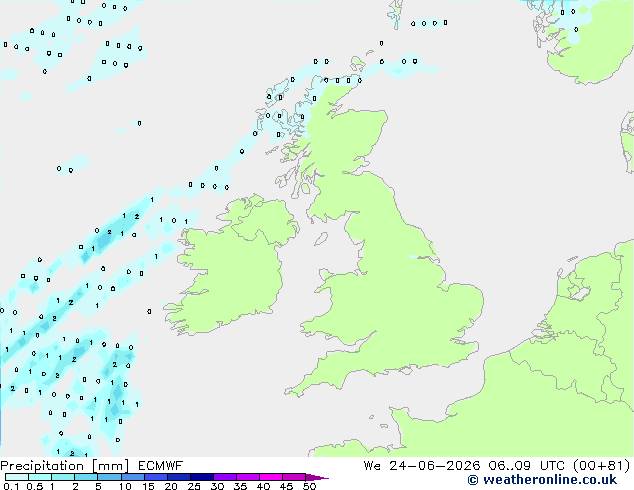634x490 pixels.
Task: Click the 'Precipitation' title word
Action: (42, 466)
